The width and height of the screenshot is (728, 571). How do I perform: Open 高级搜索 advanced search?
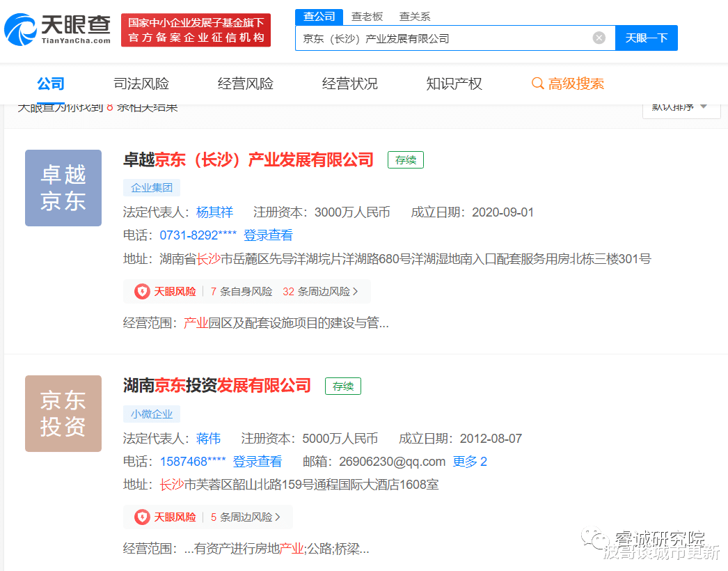(568, 84)
